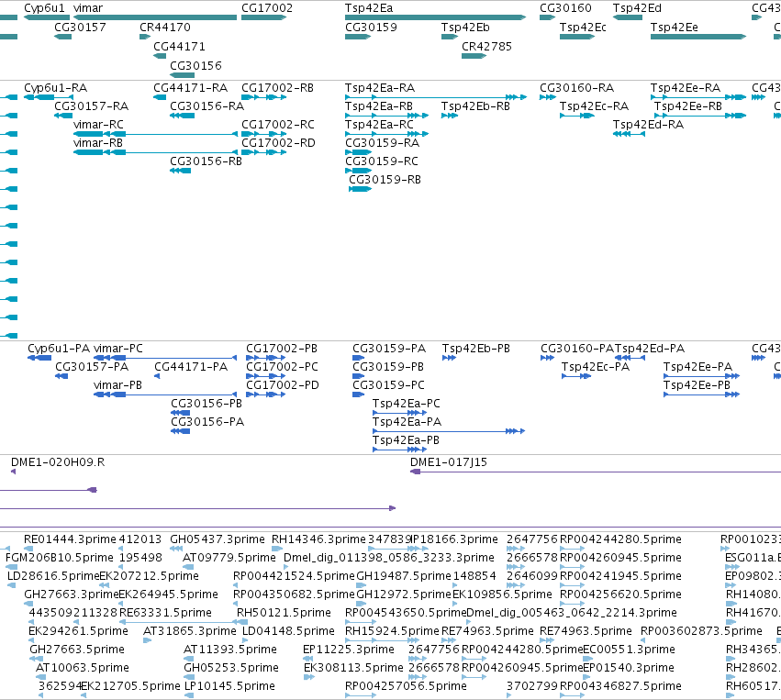Click the LD28616.5prime EST
Image resolution: width=781 pixels, height=700 pixels.
tap(11, 585)
